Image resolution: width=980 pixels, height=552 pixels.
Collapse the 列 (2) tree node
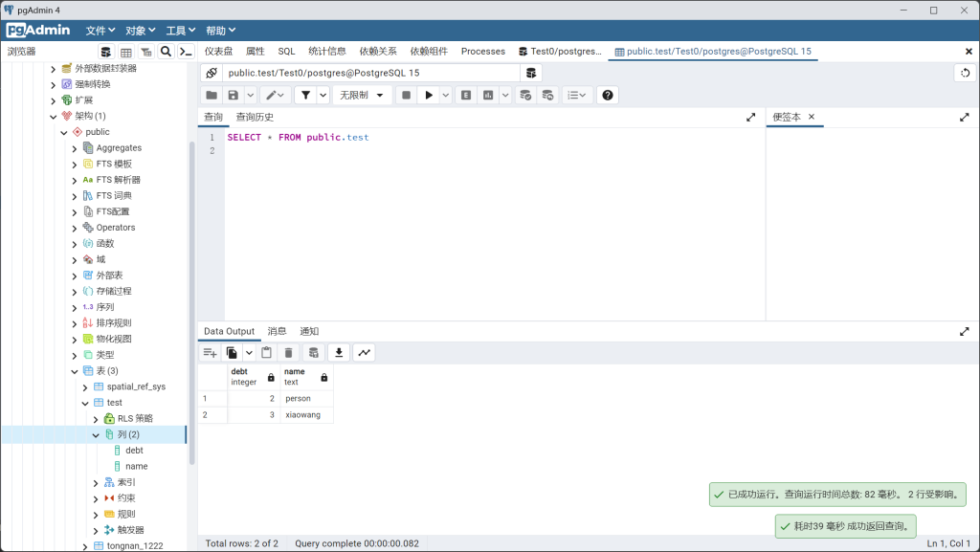(96, 435)
